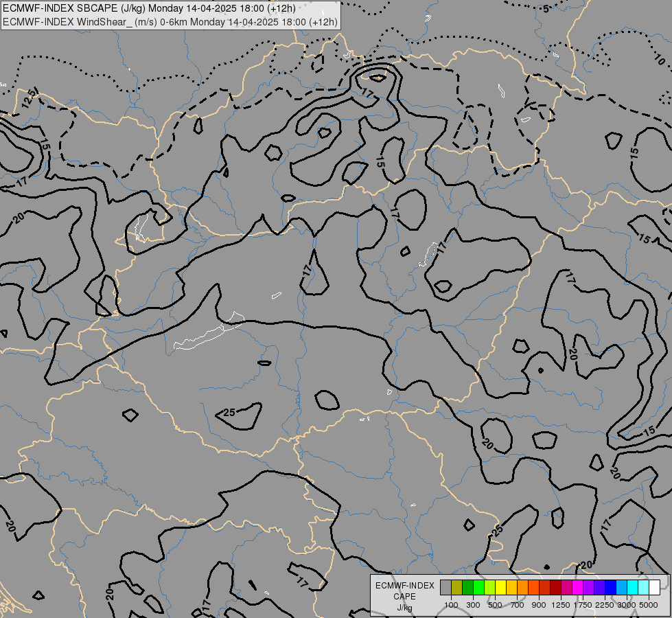Image resolution: width=672 pixels, height=618 pixels.
Task: Click the 5 contour label at top
Action: [x=546, y=8]
